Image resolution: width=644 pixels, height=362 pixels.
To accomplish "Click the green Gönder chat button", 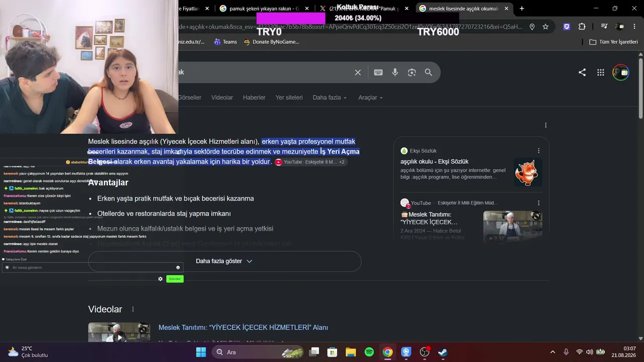I will click(175, 279).
